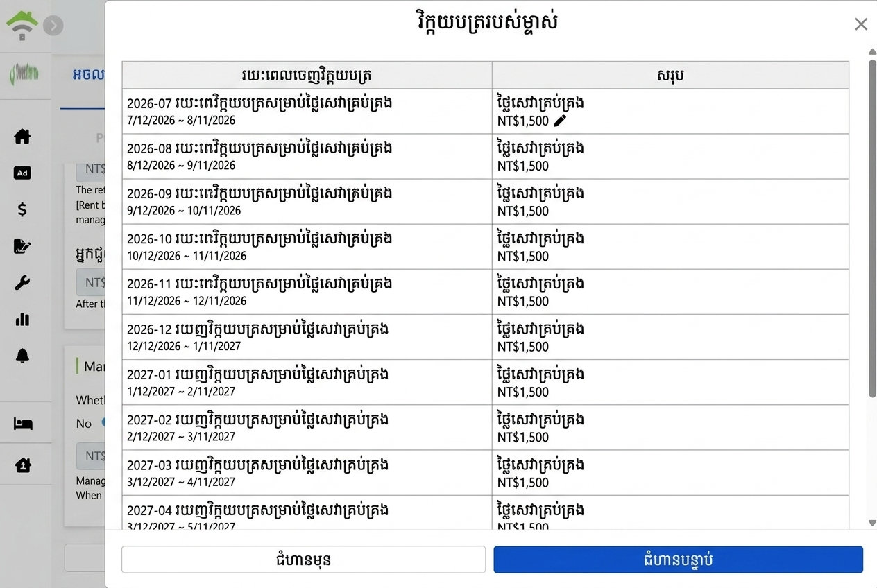The width and height of the screenshot is (877, 588).
Task: Select the 2027-01 invoice period row
Action: (485, 382)
